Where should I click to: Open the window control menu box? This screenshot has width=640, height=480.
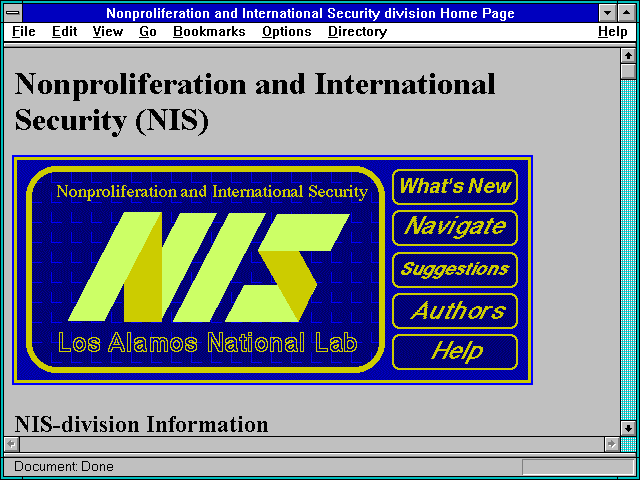coord(13,13)
